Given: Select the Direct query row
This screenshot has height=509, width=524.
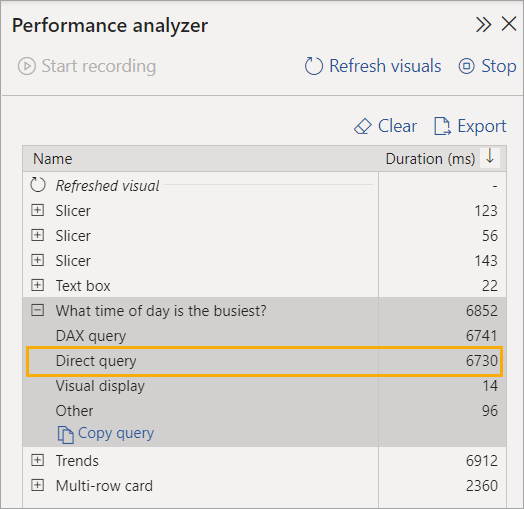Looking at the screenshot, I should [264, 361].
